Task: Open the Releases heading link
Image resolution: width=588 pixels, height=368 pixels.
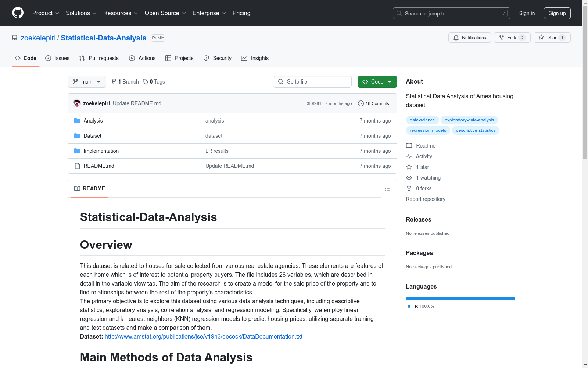Action: [419, 219]
